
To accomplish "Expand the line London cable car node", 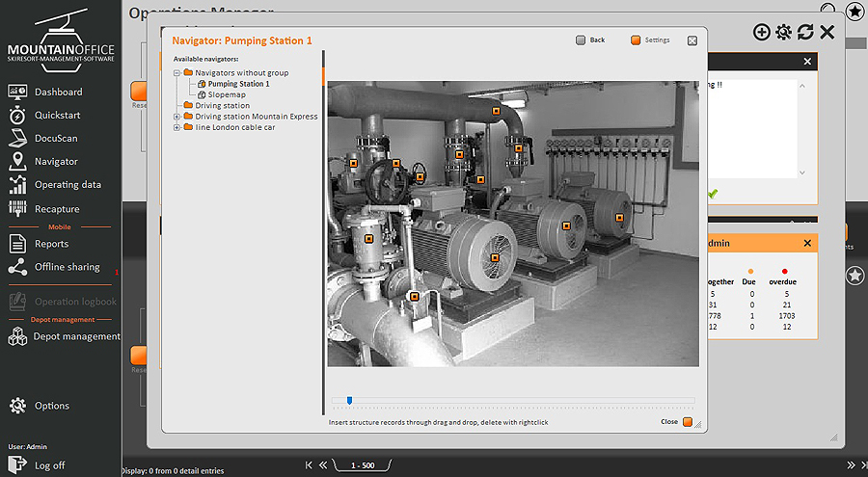I will [x=176, y=127].
